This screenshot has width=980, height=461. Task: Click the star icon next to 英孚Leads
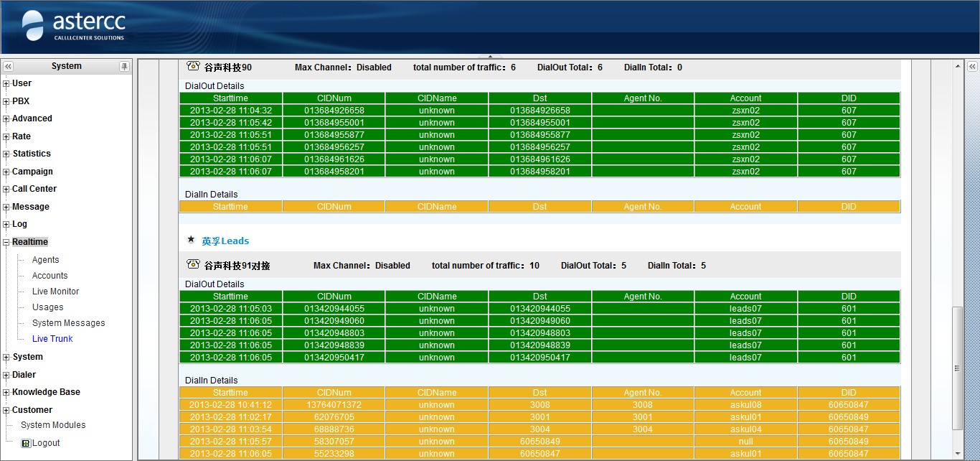point(191,240)
